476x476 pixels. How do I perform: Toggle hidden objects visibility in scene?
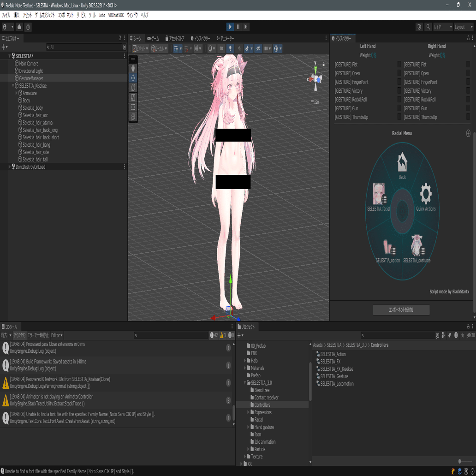pyautogui.click(x=258, y=48)
